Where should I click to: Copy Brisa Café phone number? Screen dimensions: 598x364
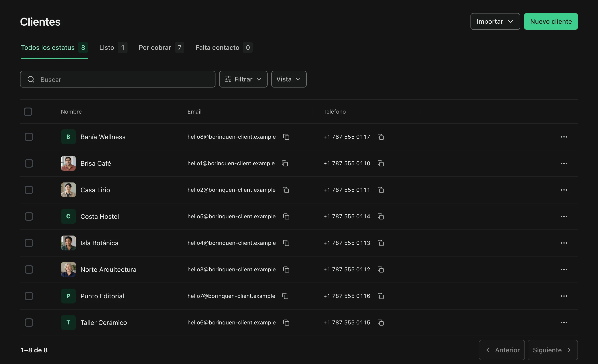point(380,163)
